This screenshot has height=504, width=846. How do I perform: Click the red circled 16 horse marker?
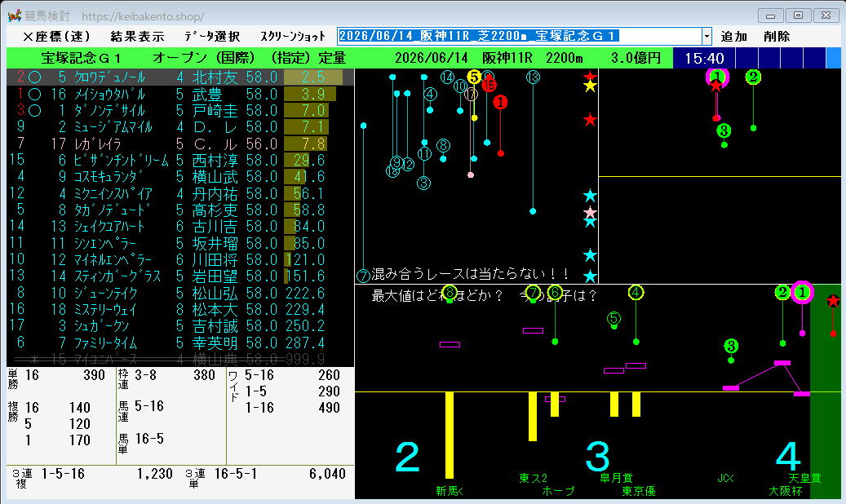489,85
